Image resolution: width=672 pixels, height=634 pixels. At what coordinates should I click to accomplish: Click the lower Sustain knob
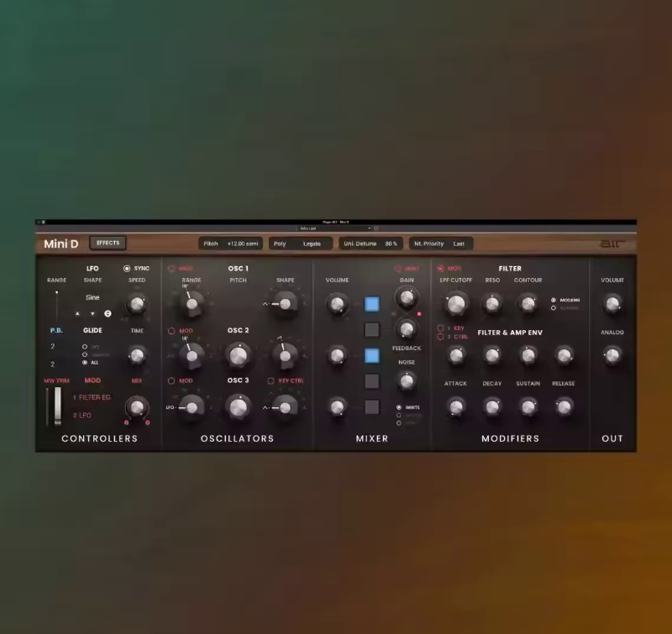point(528,406)
